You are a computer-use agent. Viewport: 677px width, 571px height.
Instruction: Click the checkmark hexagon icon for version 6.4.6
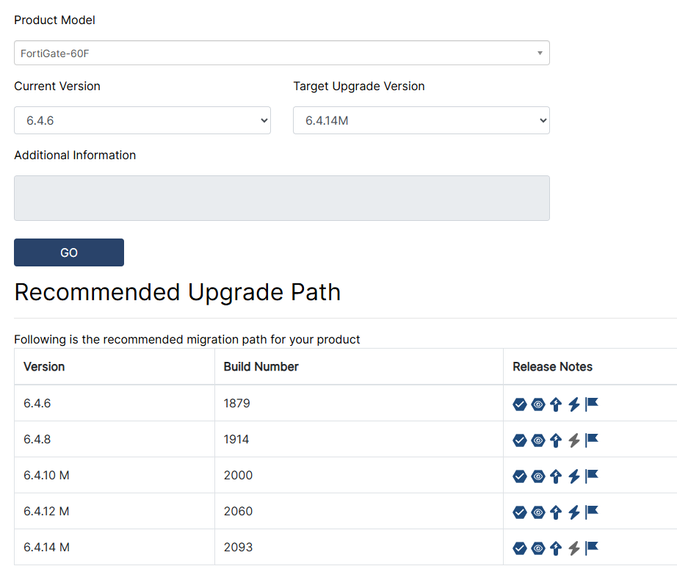coord(520,404)
